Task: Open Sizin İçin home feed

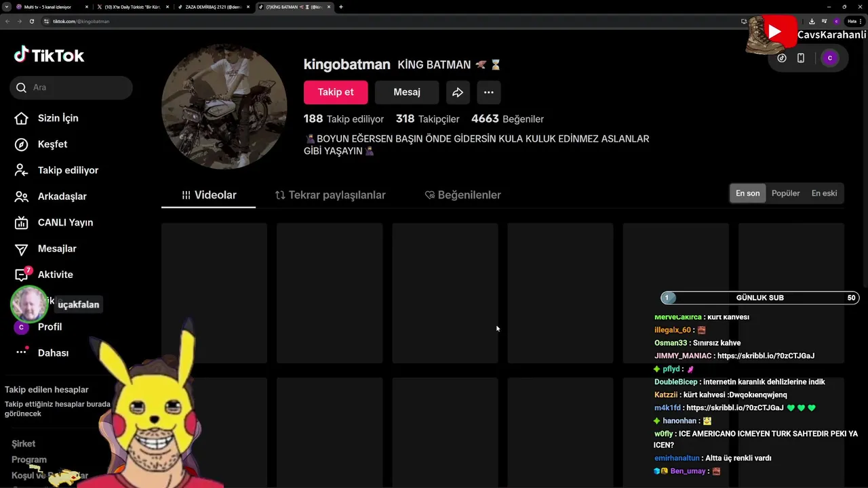Action: coord(46,118)
